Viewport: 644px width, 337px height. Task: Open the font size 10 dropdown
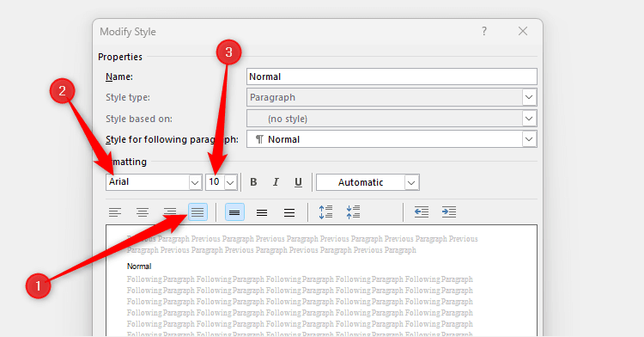(x=230, y=182)
